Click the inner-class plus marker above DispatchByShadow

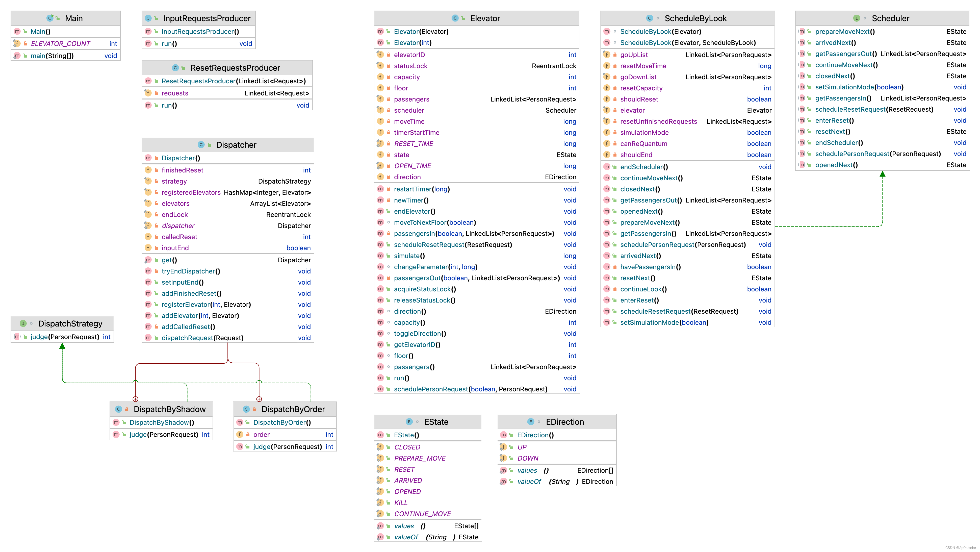[x=135, y=399]
